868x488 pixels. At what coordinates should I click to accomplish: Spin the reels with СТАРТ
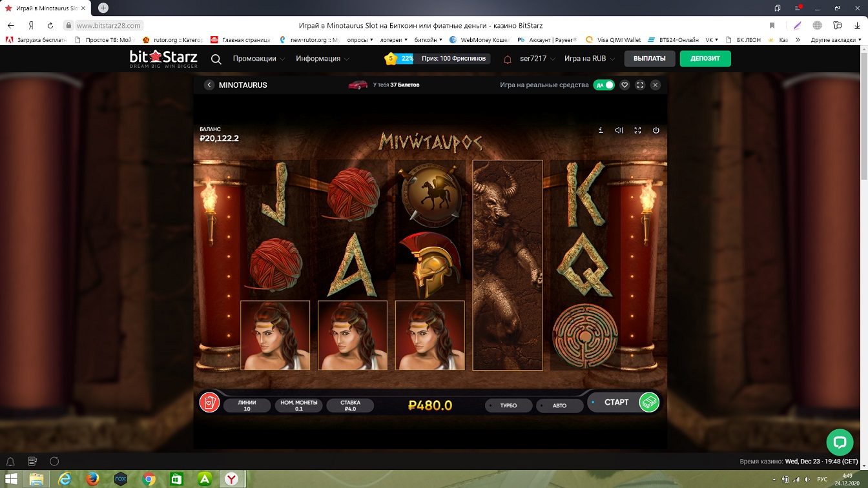pyautogui.click(x=616, y=402)
